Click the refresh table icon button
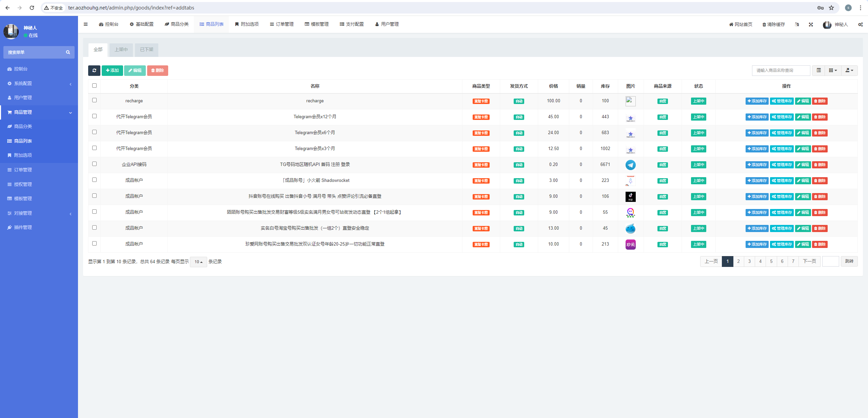This screenshot has width=868, height=418. 94,70
